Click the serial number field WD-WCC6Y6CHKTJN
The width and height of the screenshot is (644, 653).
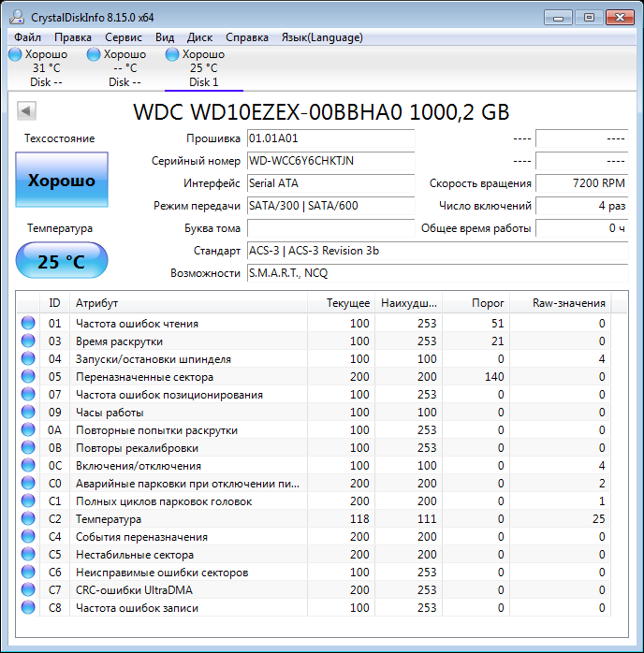click(330, 161)
